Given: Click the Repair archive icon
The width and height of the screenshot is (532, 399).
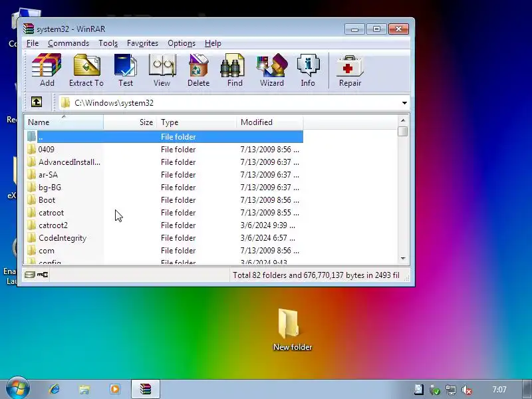Looking at the screenshot, I should 350,70.
